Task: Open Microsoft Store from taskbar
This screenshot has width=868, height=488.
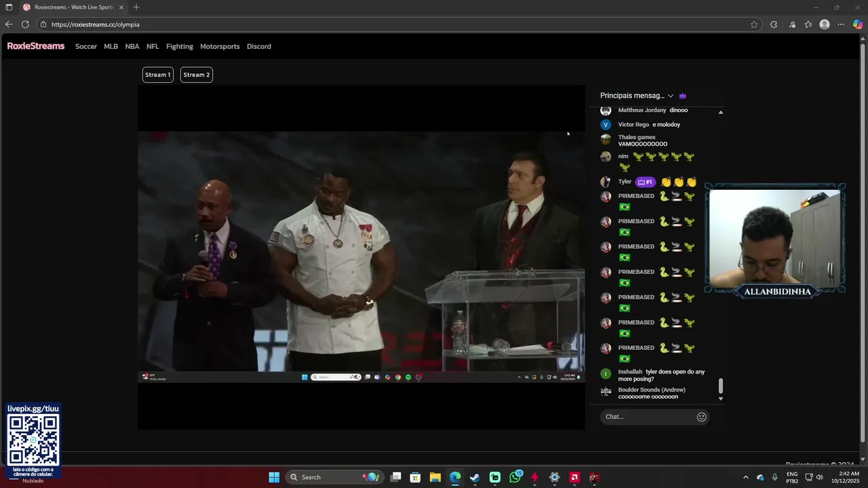Action: 416,477
